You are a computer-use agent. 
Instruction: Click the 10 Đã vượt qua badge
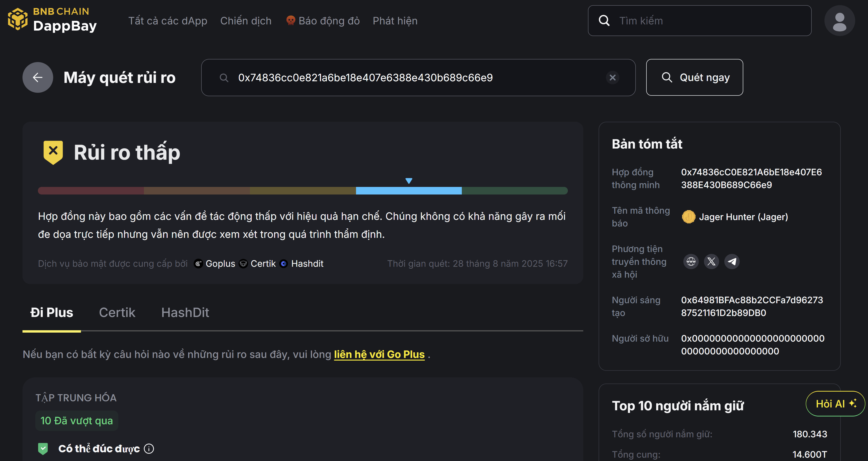point(77,420)
